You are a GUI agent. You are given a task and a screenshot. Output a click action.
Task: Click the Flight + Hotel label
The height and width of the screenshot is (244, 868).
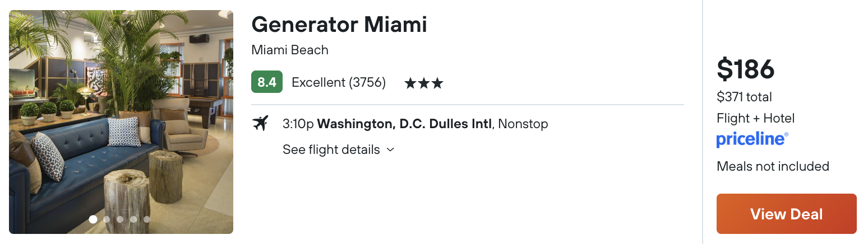click(x=756, y=118)
